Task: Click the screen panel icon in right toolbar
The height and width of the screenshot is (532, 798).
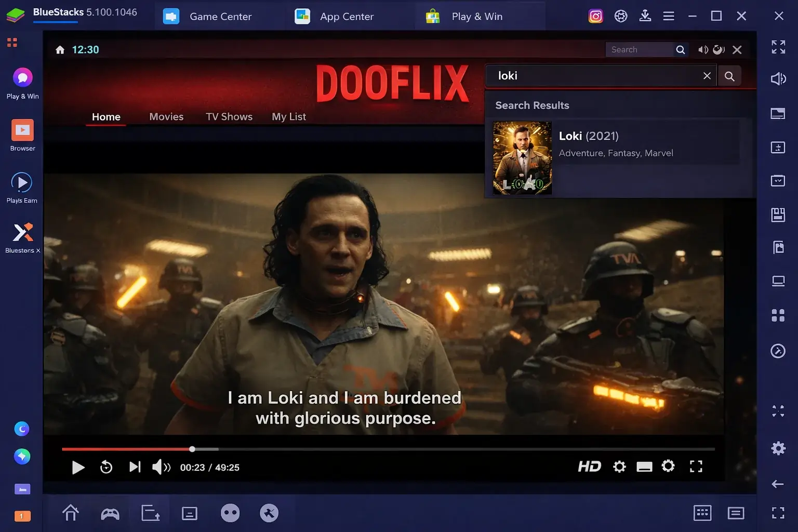Action: (778, 114)
